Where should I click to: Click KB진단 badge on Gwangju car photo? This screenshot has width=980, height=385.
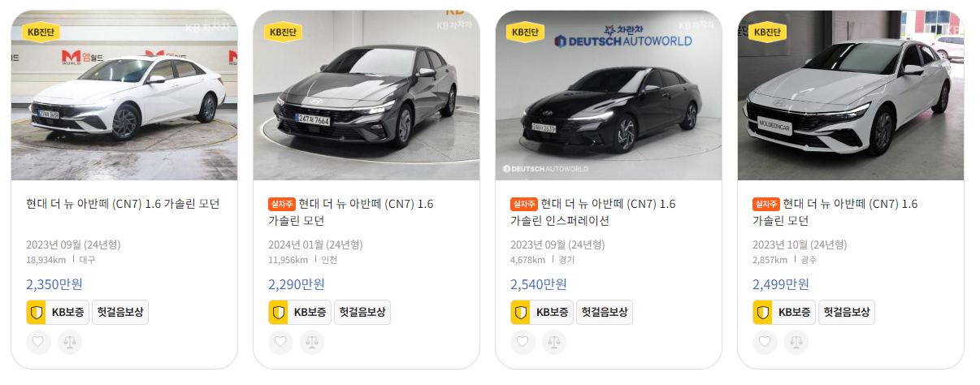tap(765, 32)
